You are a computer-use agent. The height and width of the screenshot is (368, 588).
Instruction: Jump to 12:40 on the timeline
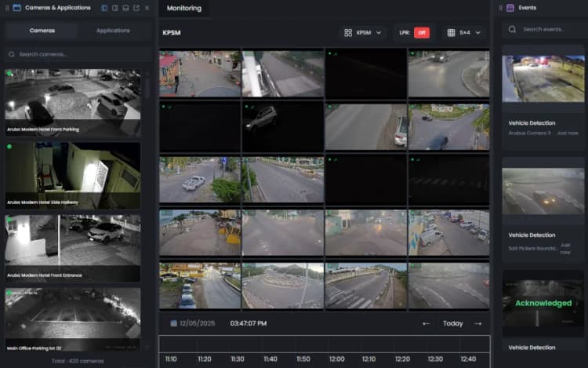pyautogui.click(x=468, y=359)
